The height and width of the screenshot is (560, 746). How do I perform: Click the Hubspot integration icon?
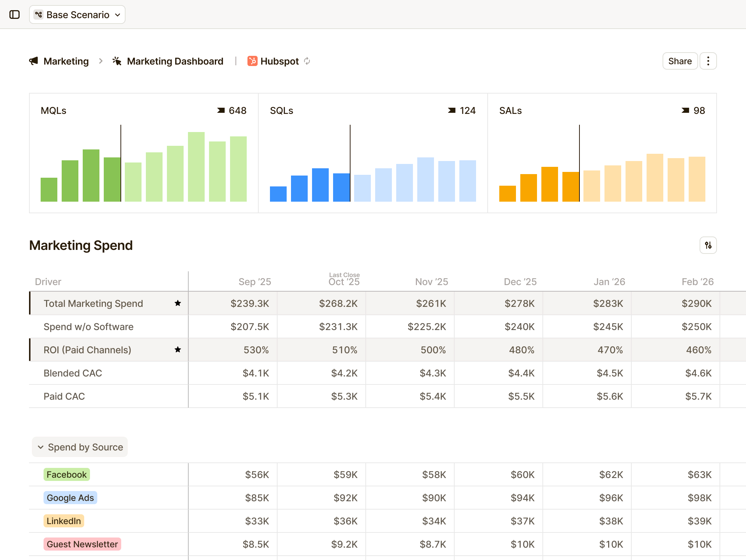(253, 61)
